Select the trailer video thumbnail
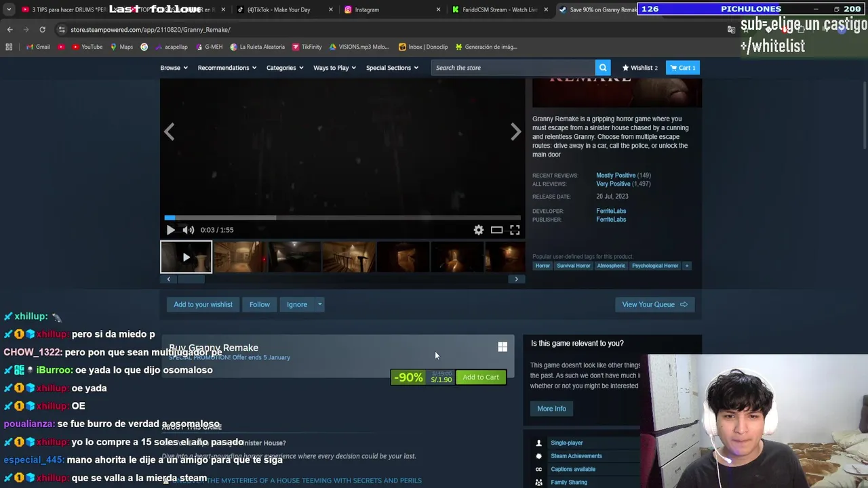The height and width of the screenshot is (488, 868). tap(186, 257)
